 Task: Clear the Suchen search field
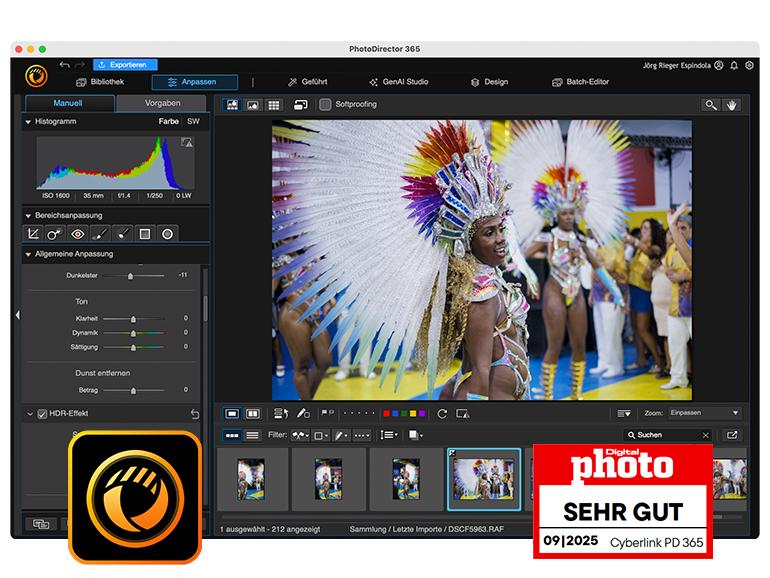(x=705, y=435)
